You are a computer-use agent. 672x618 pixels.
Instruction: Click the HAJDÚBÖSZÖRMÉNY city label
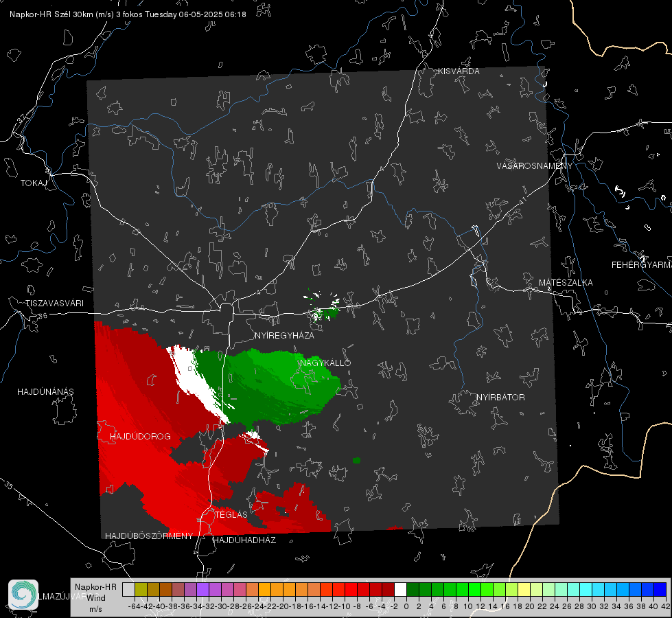point(149,536)
